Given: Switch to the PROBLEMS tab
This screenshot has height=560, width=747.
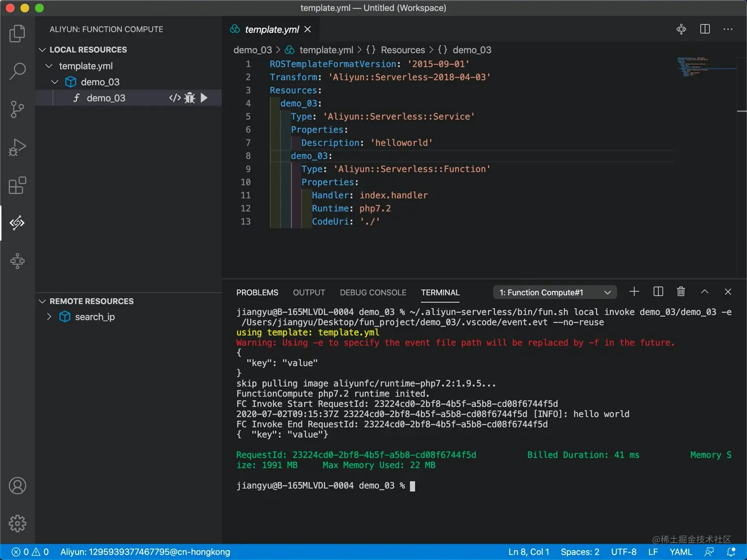Looking at the screenshot, I should (x=257, y=292).
